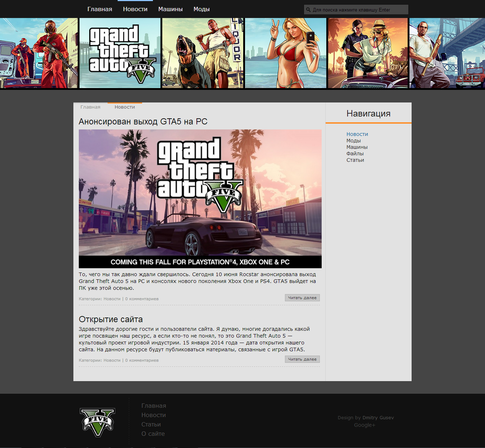
Task: Open Файлы in the Навигация sidebar
Action: 355,154
